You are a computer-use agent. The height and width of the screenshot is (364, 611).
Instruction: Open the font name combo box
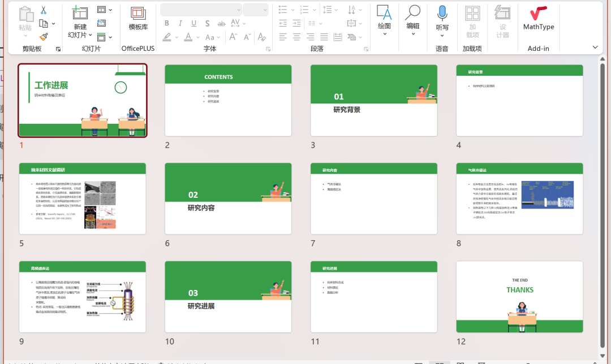pyautogui.click(x=201, y=10)
